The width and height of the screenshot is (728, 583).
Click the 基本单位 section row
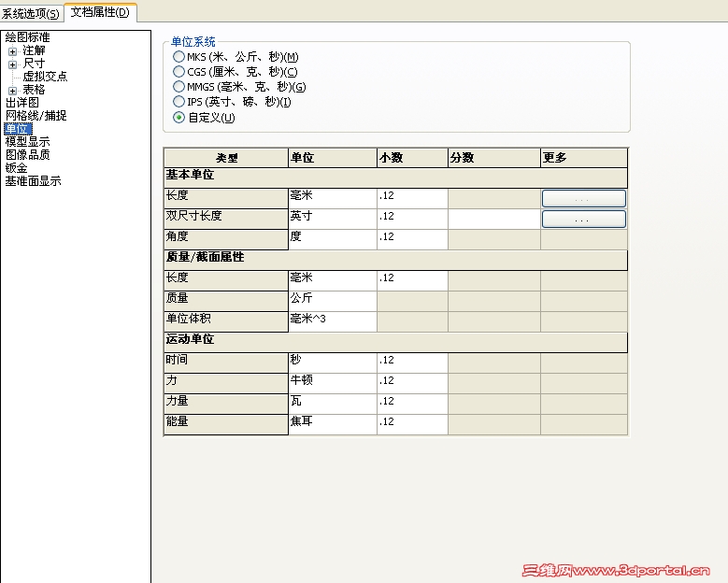pos(396,178)
